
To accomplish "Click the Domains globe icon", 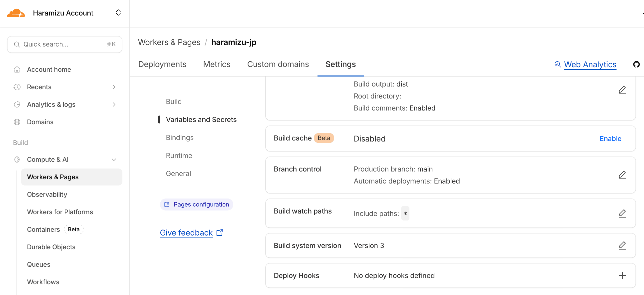I will point(17,122).
